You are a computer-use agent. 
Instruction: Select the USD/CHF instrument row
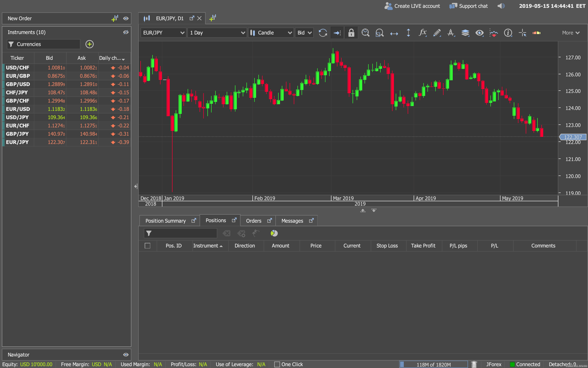pyautogui.click(x=66, y=68)
